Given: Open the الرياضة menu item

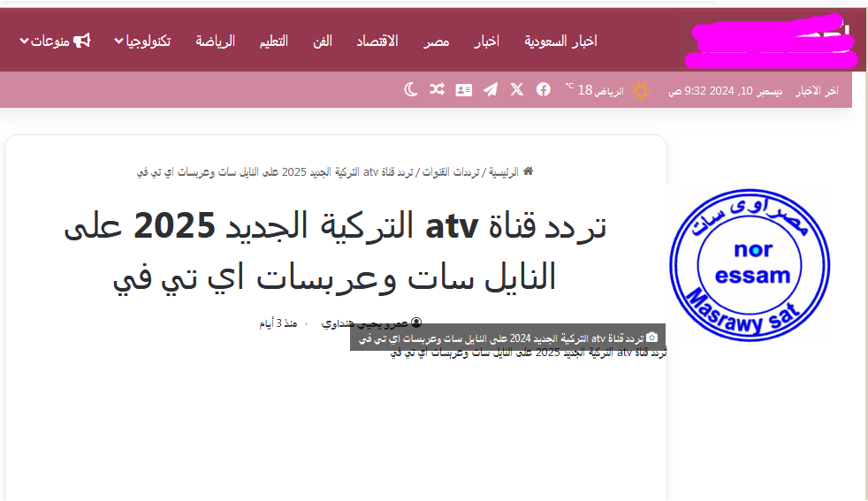Looking at the screenshot, I should coord(216,41).
